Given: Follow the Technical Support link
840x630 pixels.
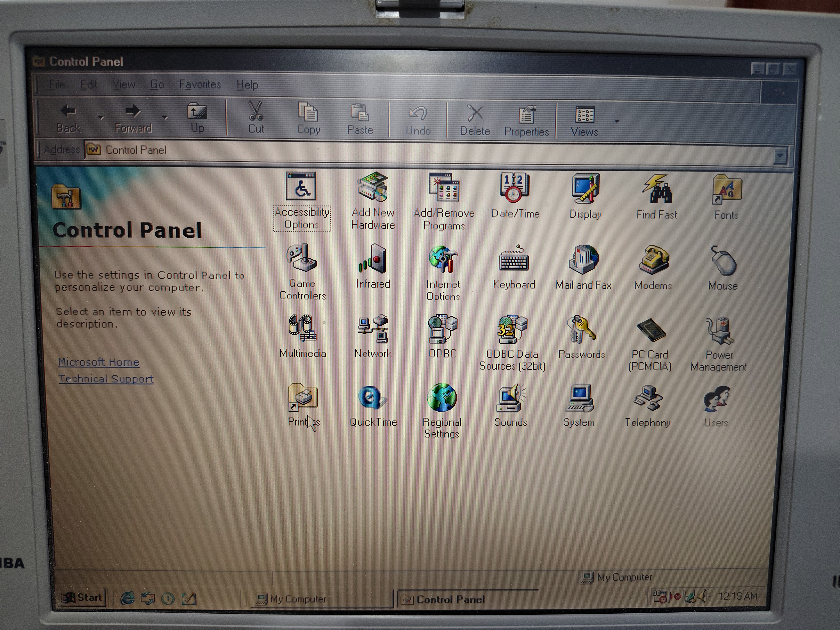Looking at the screenshot, I should [x=106, y=379].
